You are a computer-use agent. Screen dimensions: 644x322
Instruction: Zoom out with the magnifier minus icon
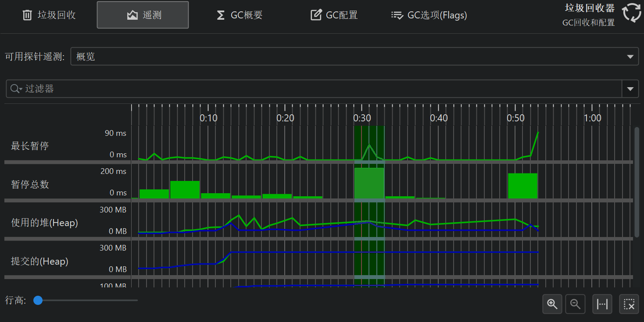pyautogui.click(x=576, y=304)
